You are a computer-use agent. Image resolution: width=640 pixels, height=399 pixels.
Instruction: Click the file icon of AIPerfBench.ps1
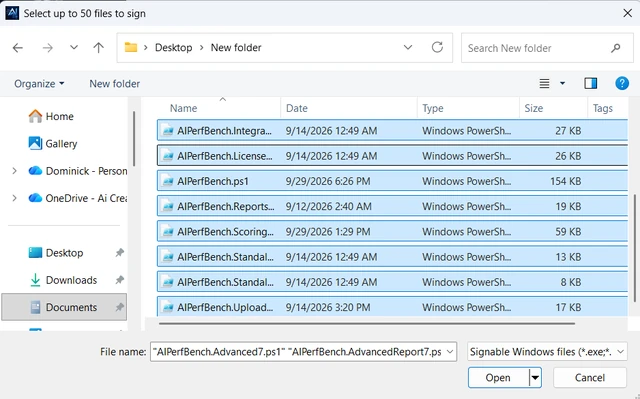coord(168,181)
